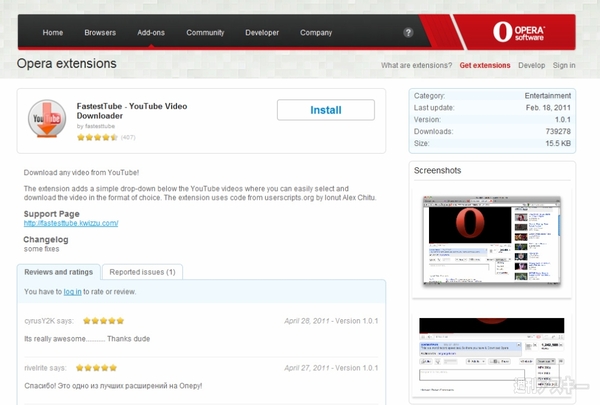
Task: Open the Add-ons menu
Action: [151, 33]
